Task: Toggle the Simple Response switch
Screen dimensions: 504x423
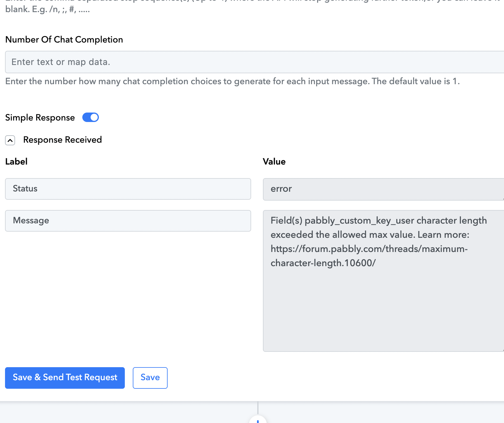Action: (90, 117)
